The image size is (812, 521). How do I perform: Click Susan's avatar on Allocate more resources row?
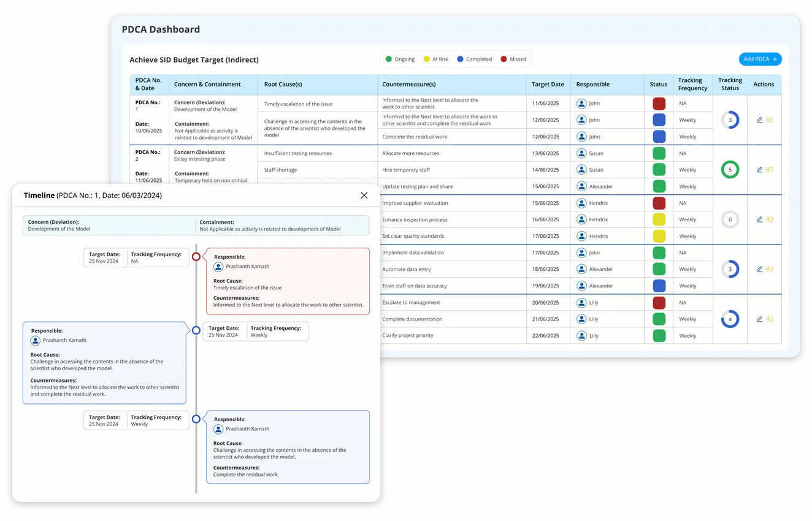pyautogui.click(x=581, y=153)
